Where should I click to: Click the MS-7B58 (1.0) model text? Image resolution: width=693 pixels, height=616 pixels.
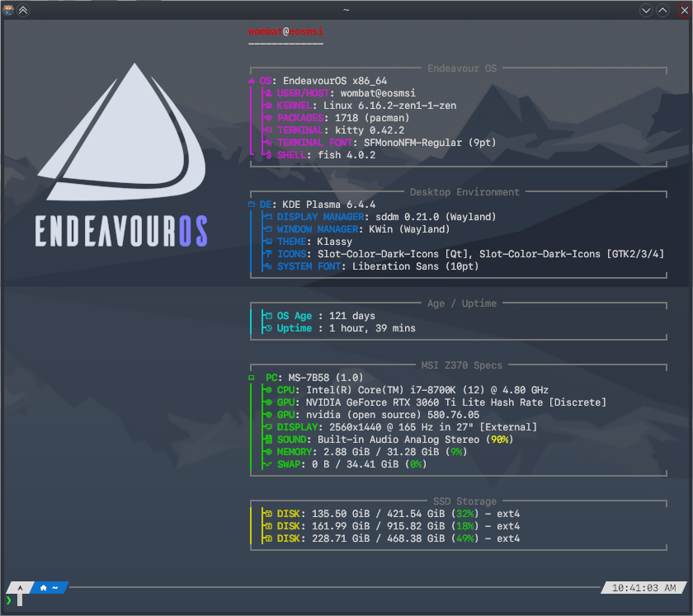click(326, 378)
